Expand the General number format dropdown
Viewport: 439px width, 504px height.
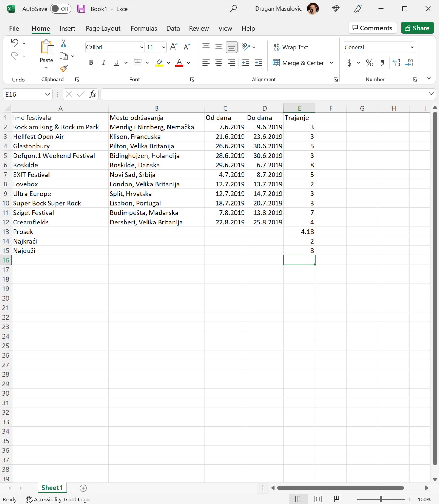(x=412, y=47)
